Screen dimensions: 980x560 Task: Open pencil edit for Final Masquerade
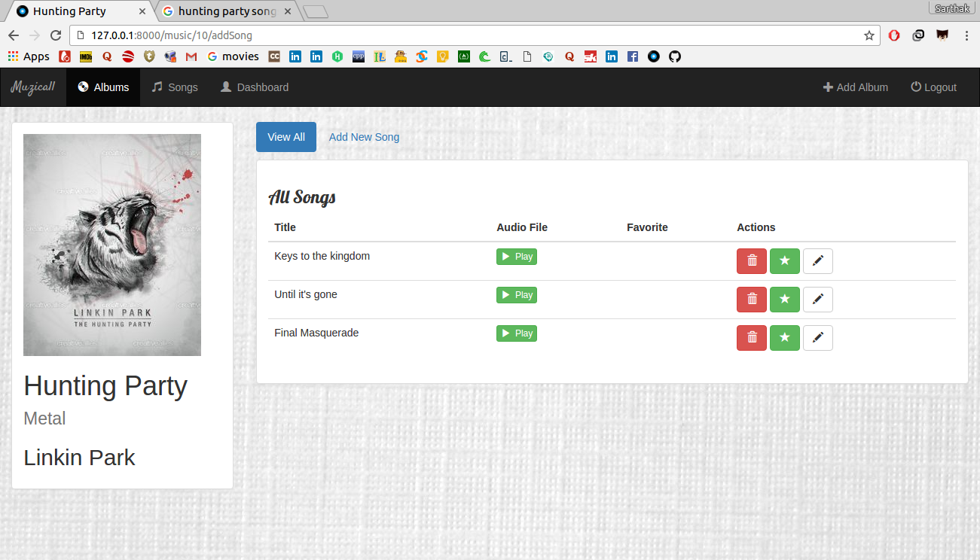(x=818, y=337)
